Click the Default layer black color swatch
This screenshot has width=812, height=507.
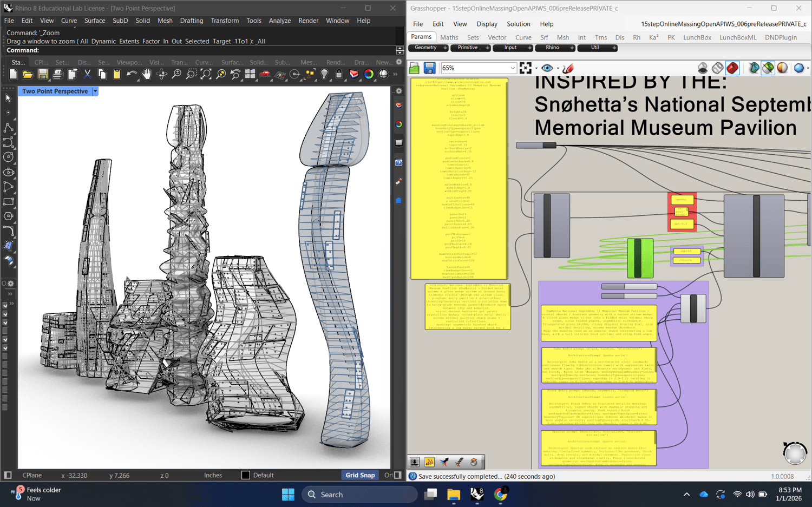(246, 475)
